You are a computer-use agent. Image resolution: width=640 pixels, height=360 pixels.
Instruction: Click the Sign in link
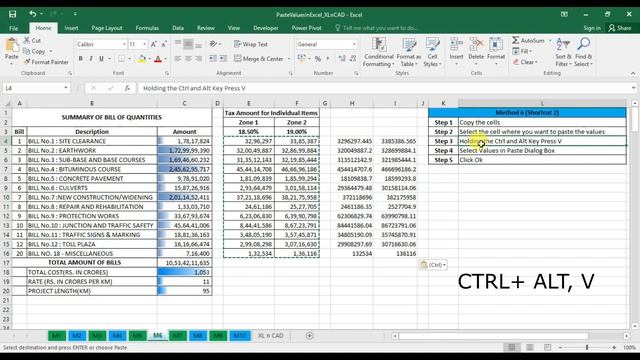tap(592, 28)
